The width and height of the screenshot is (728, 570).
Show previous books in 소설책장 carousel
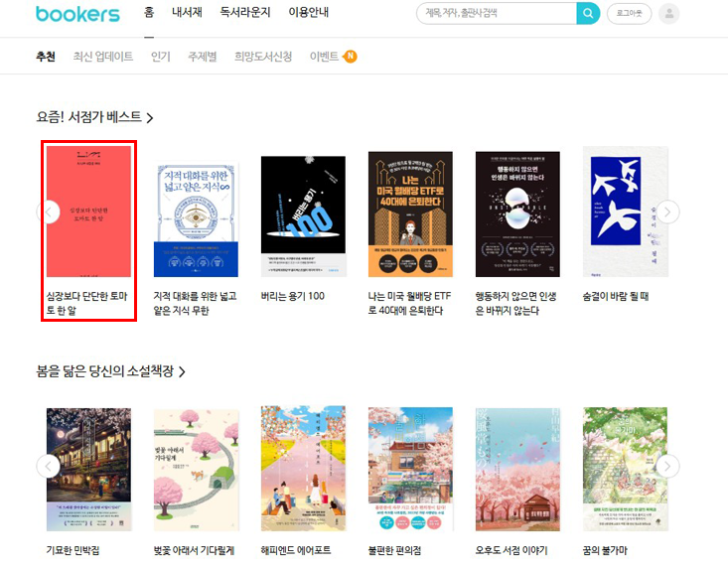49,466
